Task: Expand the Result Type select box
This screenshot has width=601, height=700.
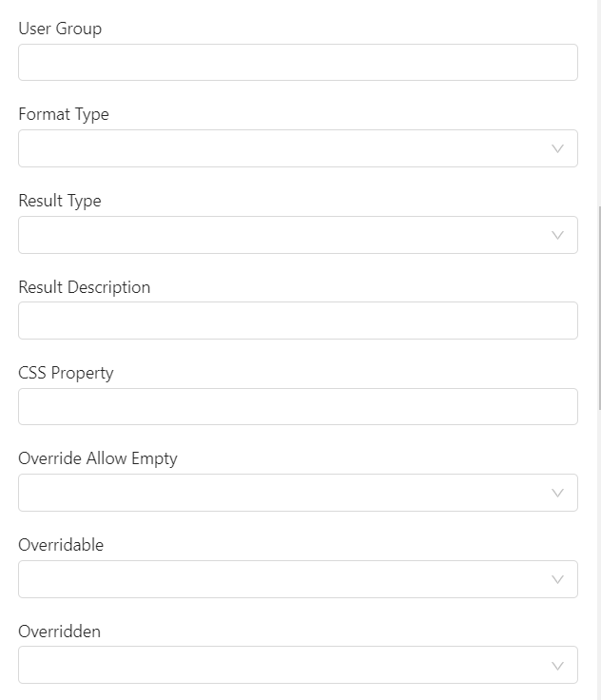Action: point(285,235)
